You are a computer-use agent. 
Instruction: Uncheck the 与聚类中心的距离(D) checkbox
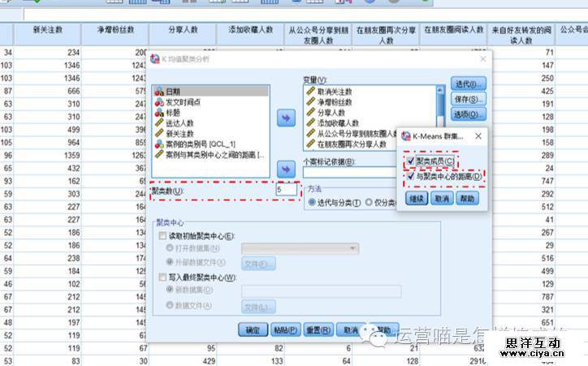(411, 176)
